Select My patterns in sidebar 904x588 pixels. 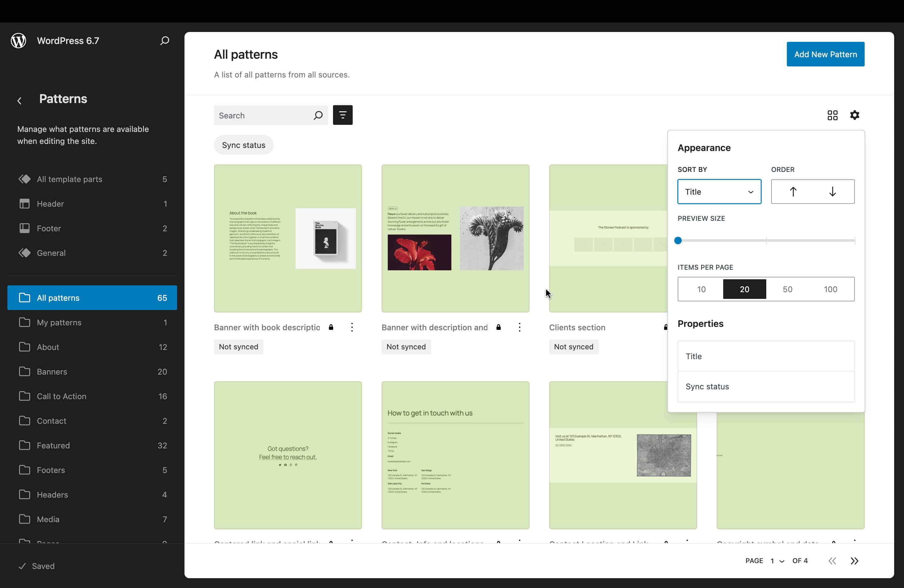[59, 323]
